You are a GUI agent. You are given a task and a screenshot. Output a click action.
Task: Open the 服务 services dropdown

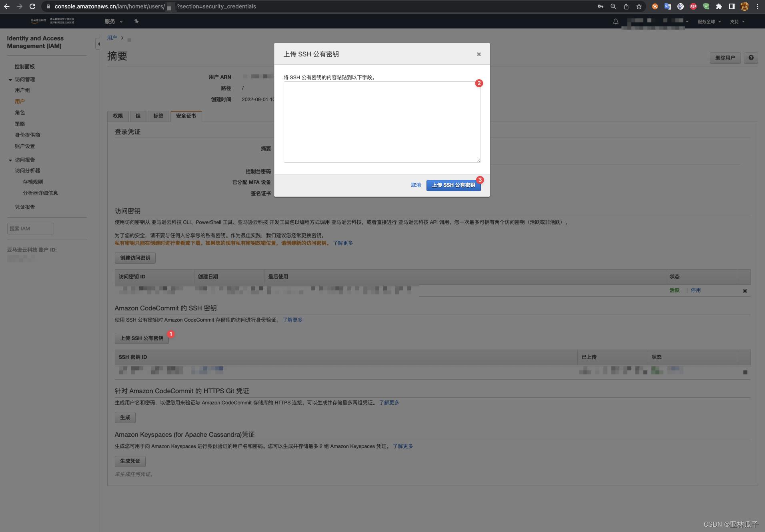114,21
